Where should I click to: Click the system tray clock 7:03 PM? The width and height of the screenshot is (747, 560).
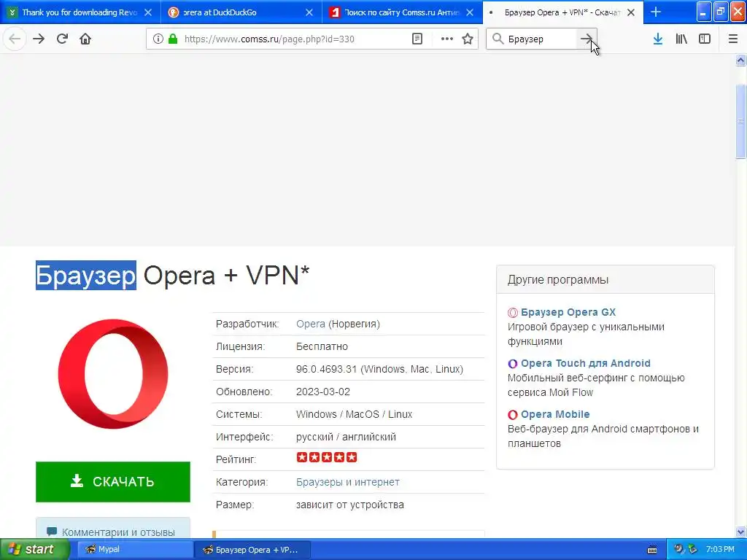[720, 550]
